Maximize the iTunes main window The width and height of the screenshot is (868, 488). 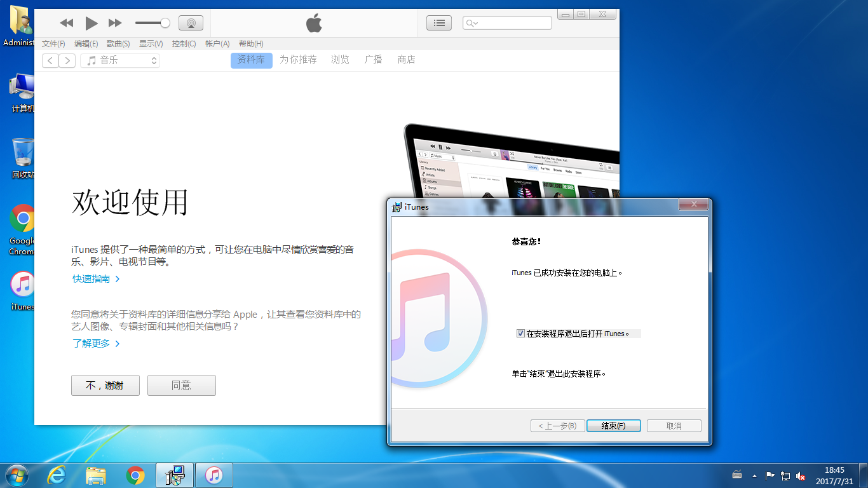pos(581,14)
